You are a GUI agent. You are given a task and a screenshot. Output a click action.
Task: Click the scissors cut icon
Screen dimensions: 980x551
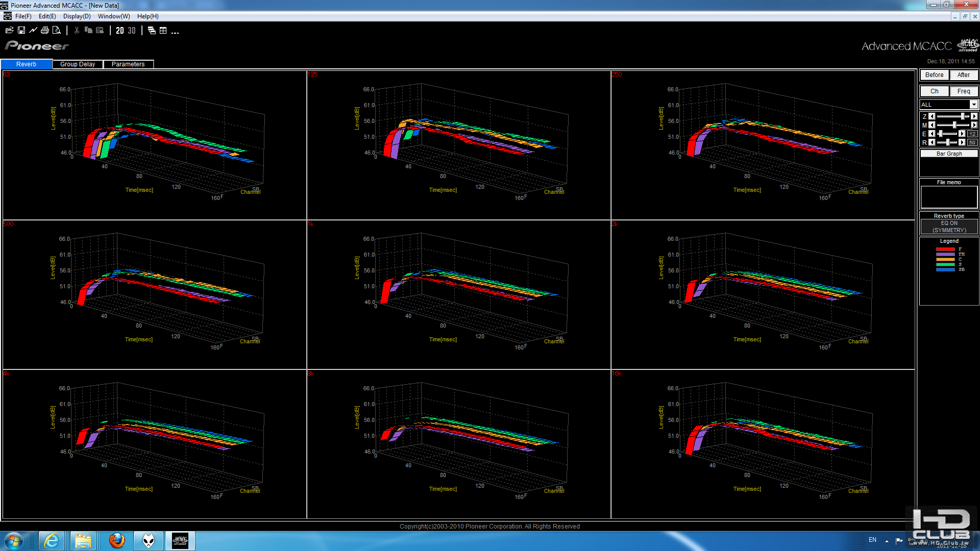click(77, 31)
